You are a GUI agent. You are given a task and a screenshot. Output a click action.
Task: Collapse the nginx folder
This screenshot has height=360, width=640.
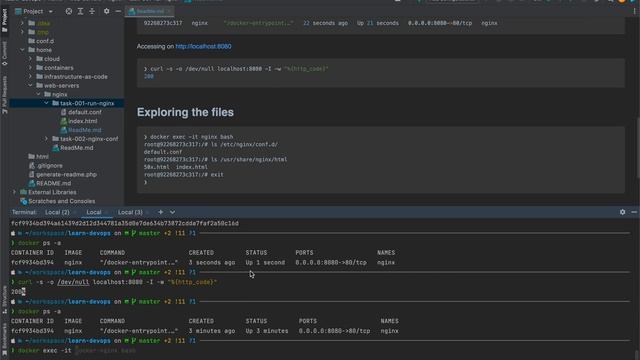point(39,94)
